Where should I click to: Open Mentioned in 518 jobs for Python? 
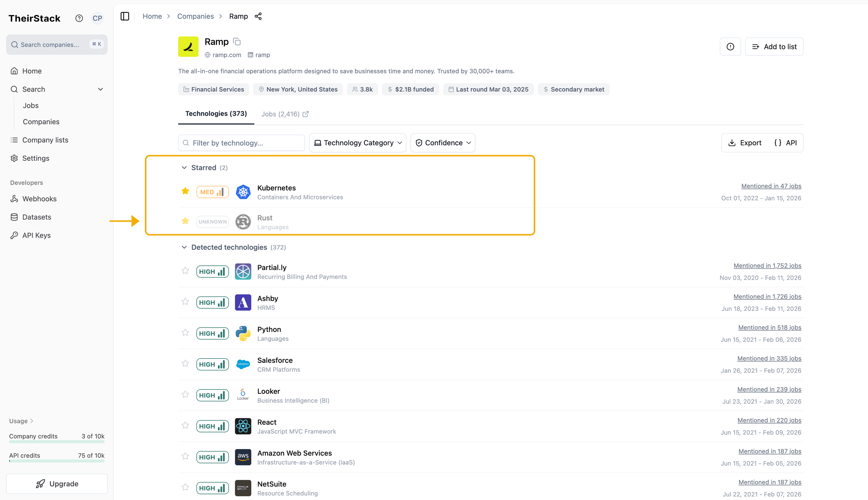pyautogui.click(x=769, y=327)
